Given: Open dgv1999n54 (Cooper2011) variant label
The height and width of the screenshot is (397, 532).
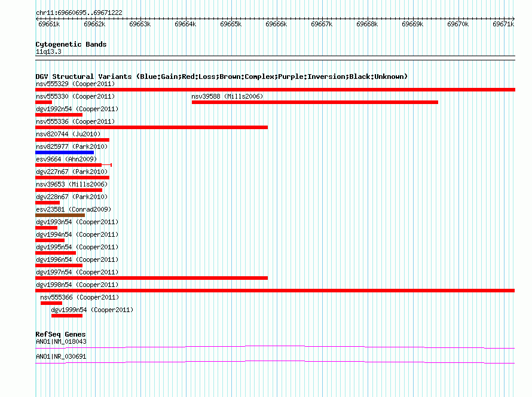Looking at the screenshot, I should pos(92,310).
